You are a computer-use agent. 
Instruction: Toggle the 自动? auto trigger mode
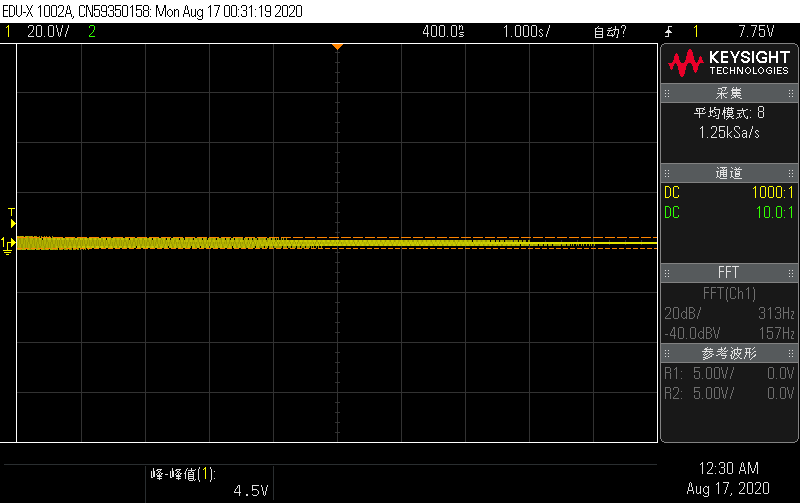(610, 32)
